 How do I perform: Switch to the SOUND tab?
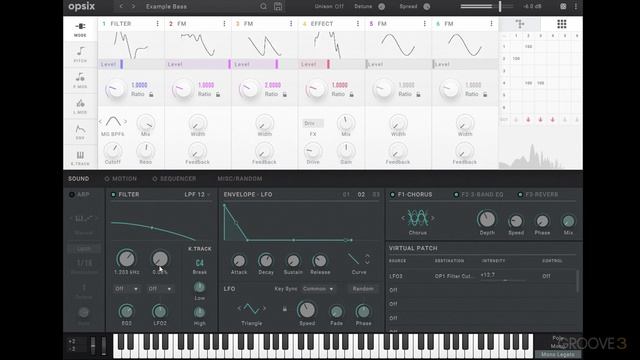(78, 179)
